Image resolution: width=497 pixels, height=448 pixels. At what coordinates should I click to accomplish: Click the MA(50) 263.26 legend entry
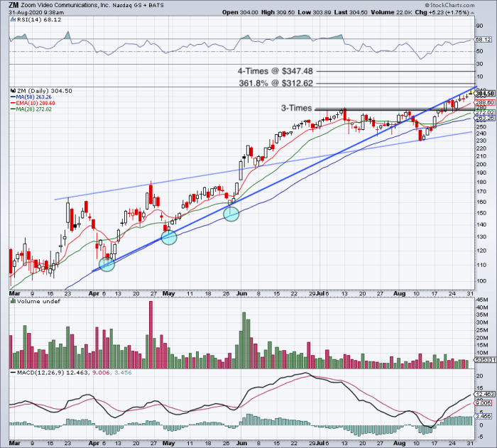[x=33, y=97]
